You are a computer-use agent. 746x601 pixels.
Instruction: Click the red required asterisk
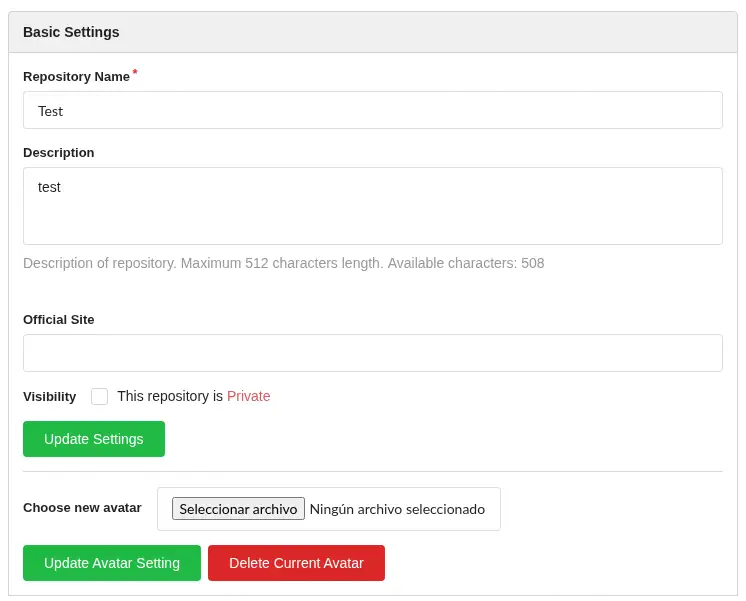click(x=135, y=73)
